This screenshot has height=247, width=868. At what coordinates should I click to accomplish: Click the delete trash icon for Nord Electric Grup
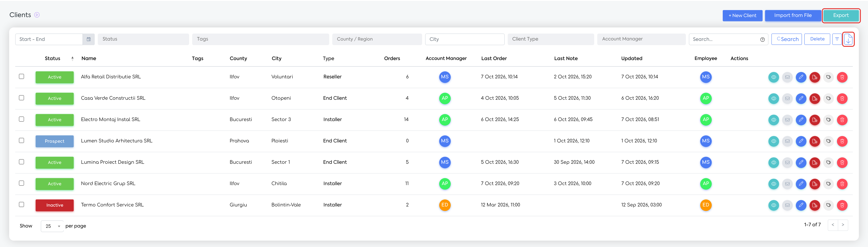click(842, 184)
